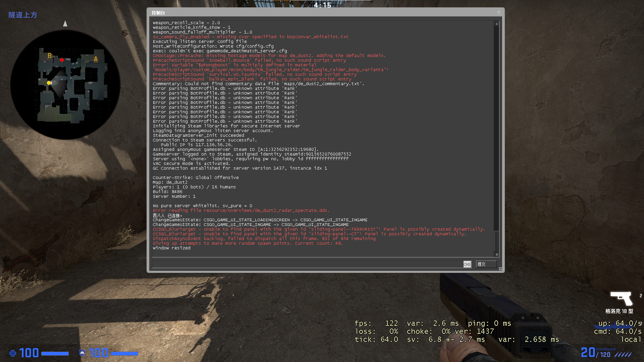Click the north arrow above radar
The width and height of the screenshot is (644, 362).
65,23
